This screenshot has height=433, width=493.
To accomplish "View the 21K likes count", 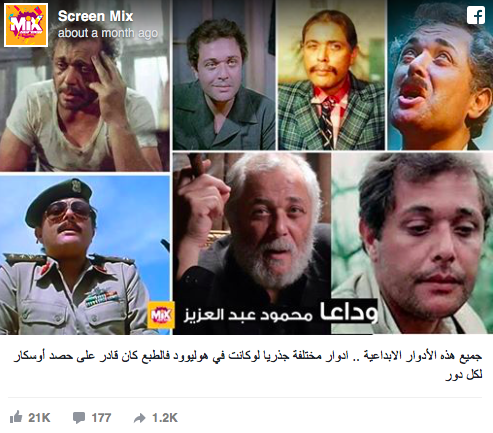I will (39, 418).
